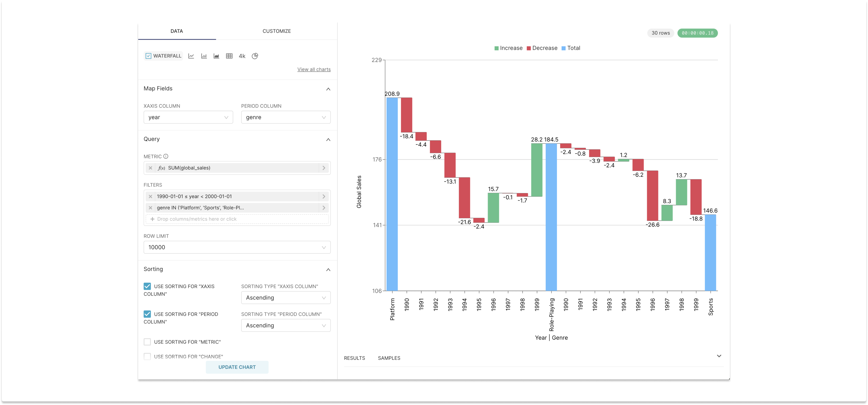The image size is (868, 405).
Task: Remove the SUM(global_sales) metric with X
Action: tap(151, 168)
